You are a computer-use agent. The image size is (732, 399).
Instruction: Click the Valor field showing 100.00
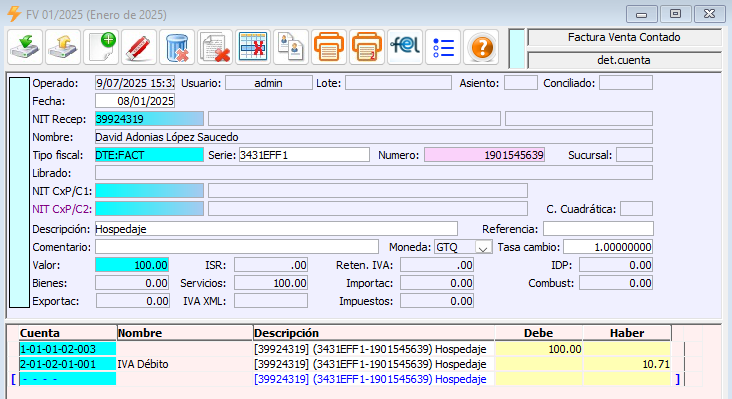[132, 265]
